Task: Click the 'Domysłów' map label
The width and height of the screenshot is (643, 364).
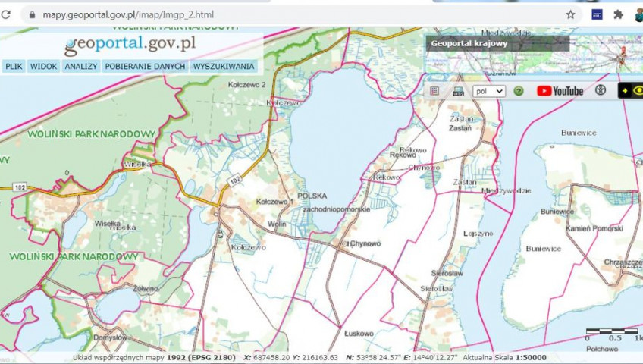Action: 110,337
